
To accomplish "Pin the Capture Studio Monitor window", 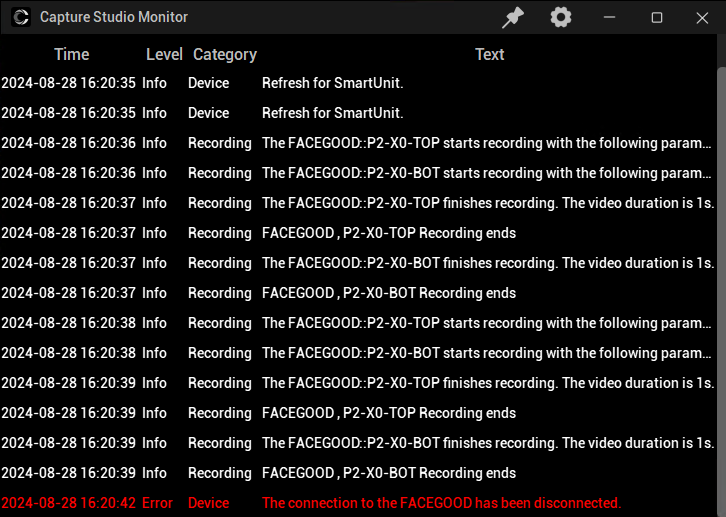I will (x=513, y=18).
